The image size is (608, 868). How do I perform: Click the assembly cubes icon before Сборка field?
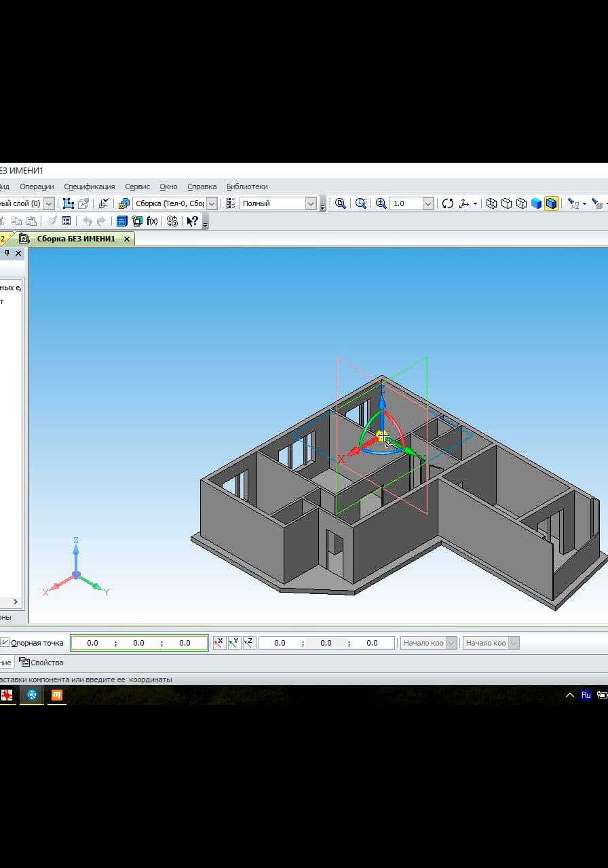coord(124,203)
